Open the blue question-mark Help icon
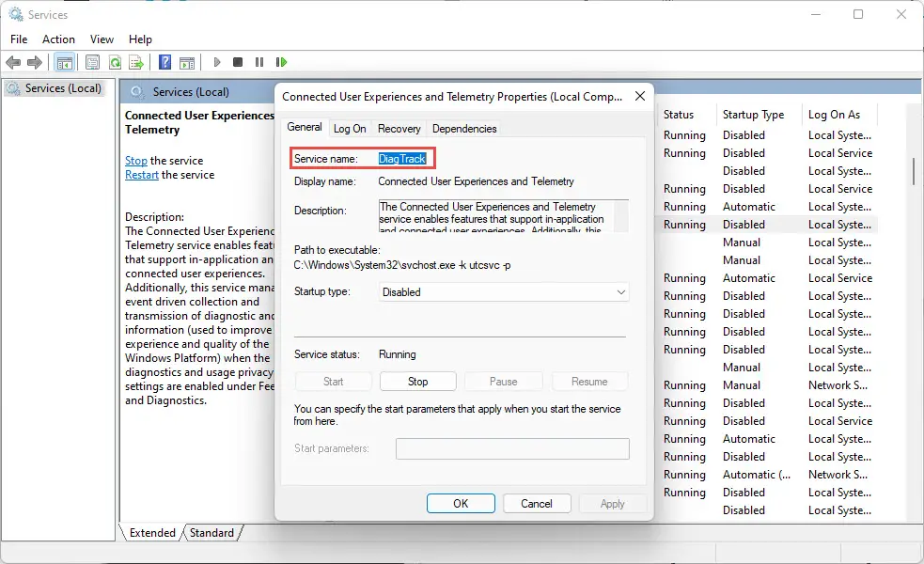Image resolution: width=924 pixels, height=564 pixels. (165, 62)
